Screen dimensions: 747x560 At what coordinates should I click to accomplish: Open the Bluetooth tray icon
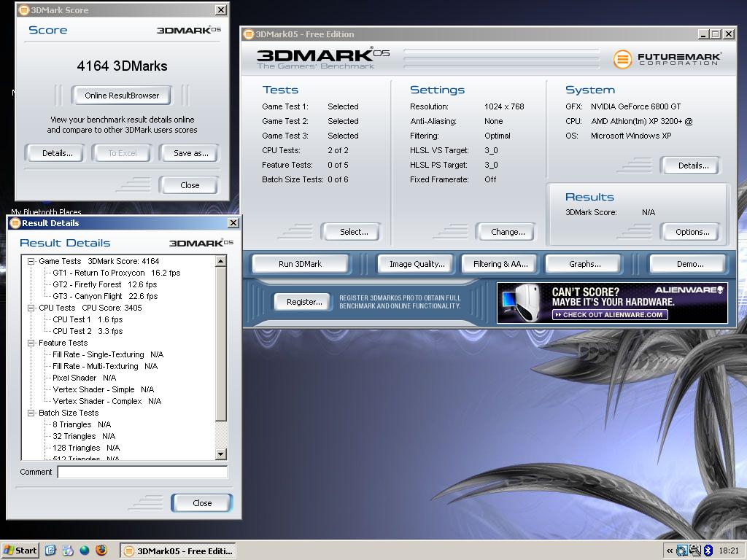(708, 551)
